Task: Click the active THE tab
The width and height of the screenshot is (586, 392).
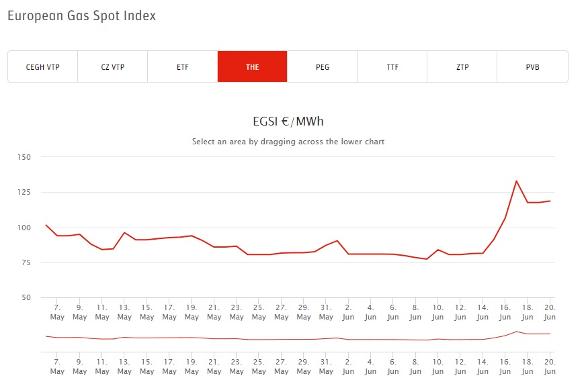Action: pos(253,67)
